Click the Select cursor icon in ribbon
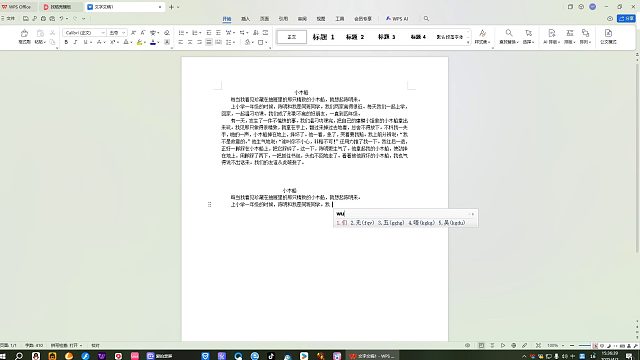 528,33
